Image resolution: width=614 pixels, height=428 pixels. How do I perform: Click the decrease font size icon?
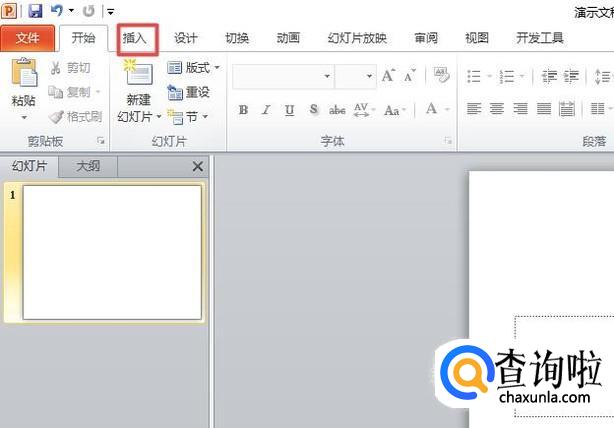point(410,76)
